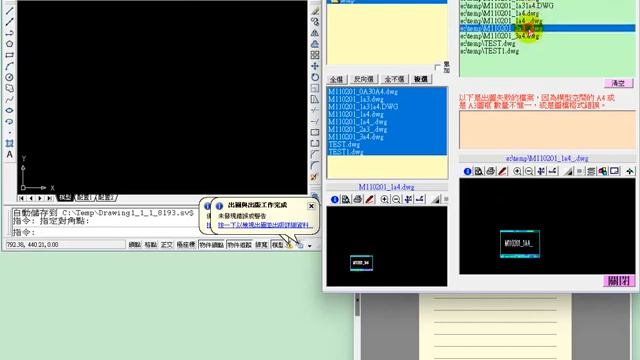
Task: Select the Erase tool in Modify toolbar
Action: coord(315,11)
